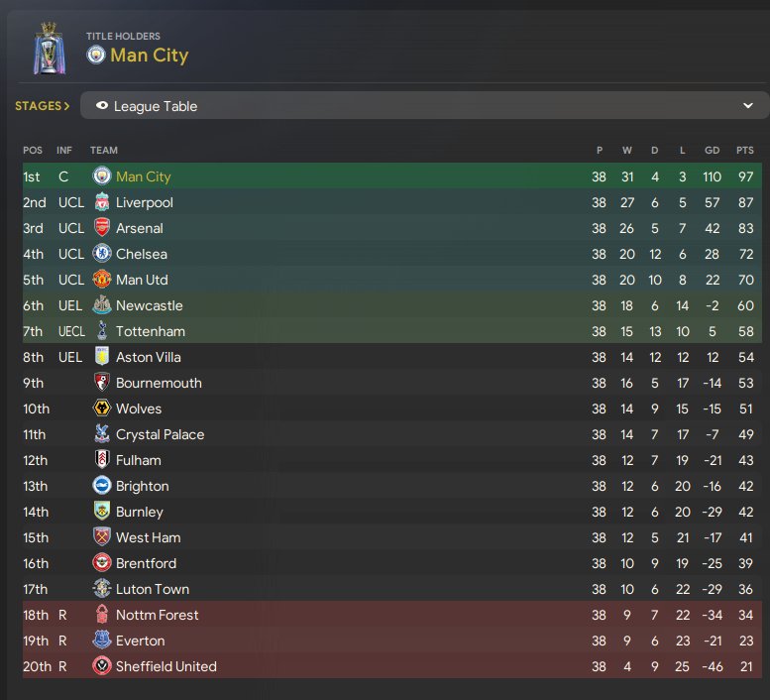Image resolution: width=770 pixels, height=700 pixels.
Task: Expand the STAGES menu
Action: pos(43,106)
